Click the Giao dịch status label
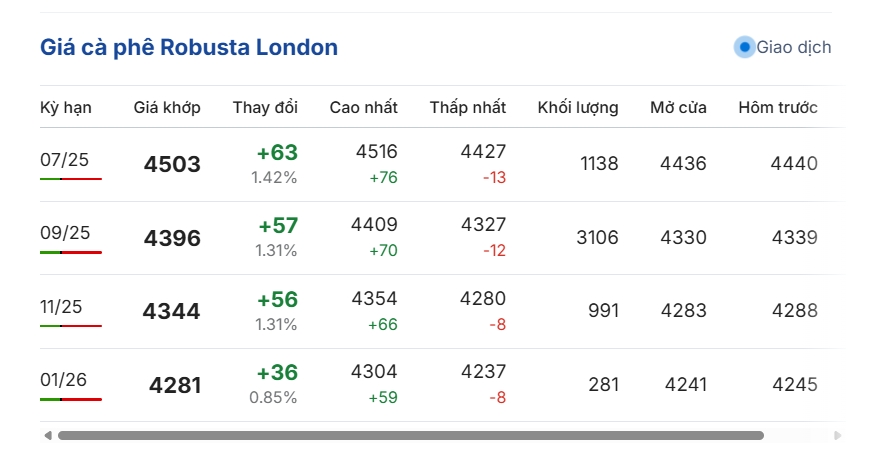 [793, 47]
